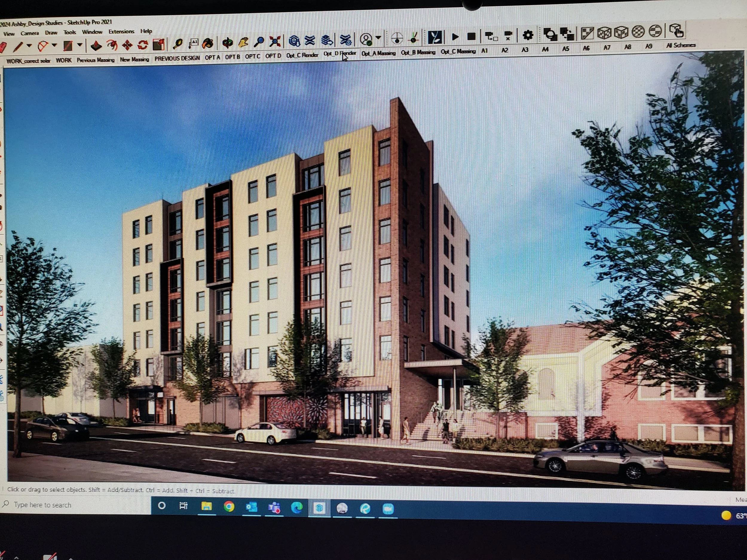This screenshot has width=747, height=560.
Task: Click the Stop animation button
Action: (x=472, y=36)
